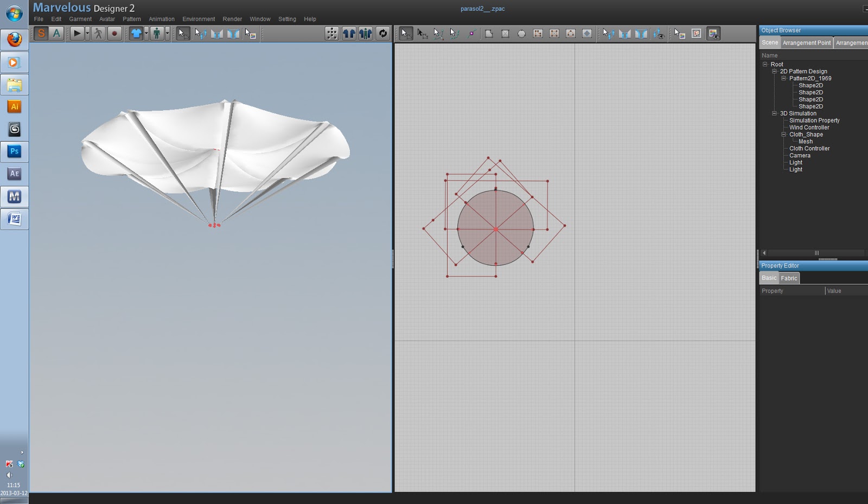Select the Circle pattern creation tool
The image size is (868, 504).
tap(521, 34)
